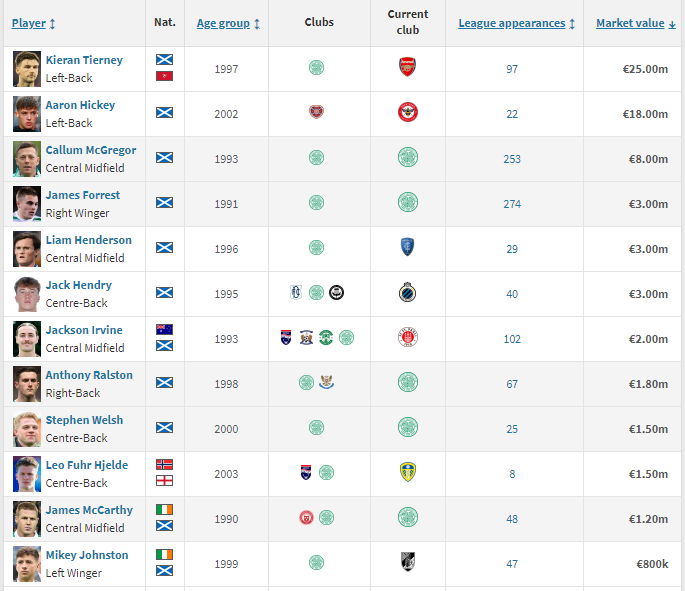685x591 pixels.
Task: Click the Australian flag for Jackson Irvine
Action: [165, 330]
